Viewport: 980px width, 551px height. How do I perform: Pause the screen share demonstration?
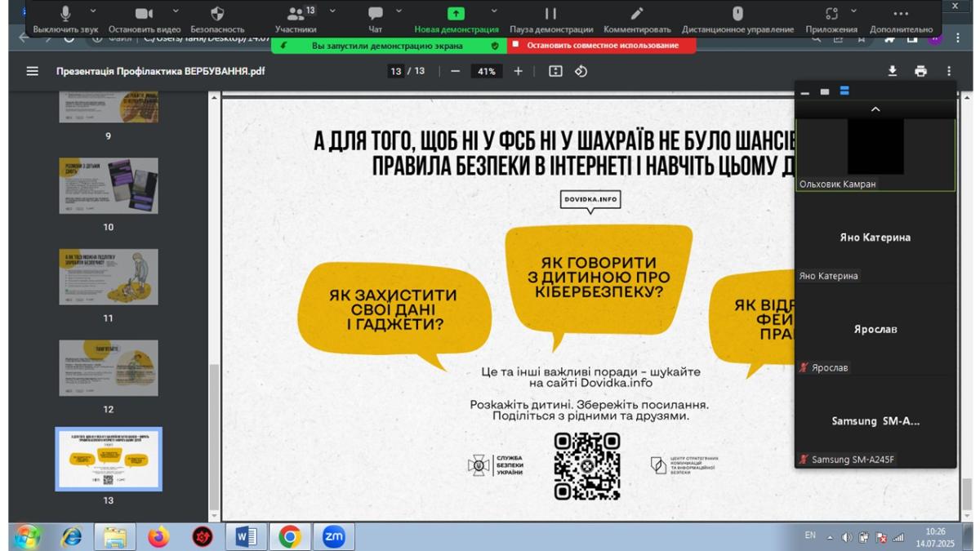(550, 14)
